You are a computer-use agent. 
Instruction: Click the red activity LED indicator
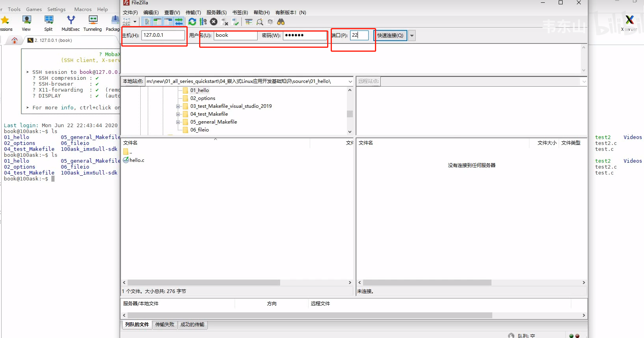[x=577, y=336]
